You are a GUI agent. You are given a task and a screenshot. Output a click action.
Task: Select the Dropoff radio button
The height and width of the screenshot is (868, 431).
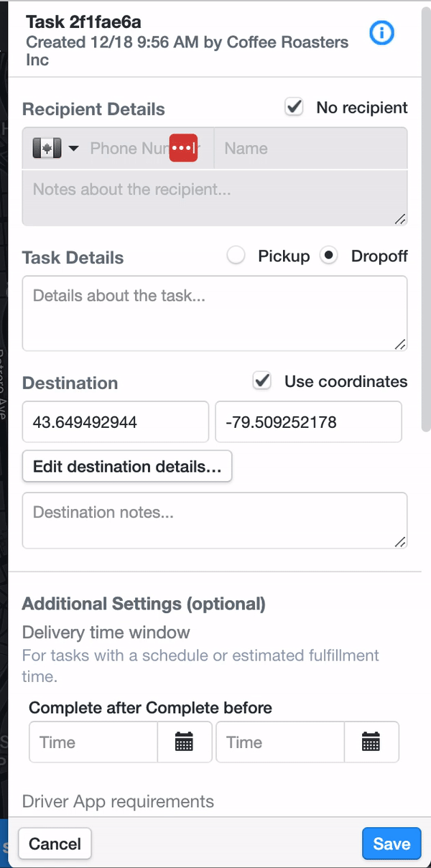pos(329,256)
